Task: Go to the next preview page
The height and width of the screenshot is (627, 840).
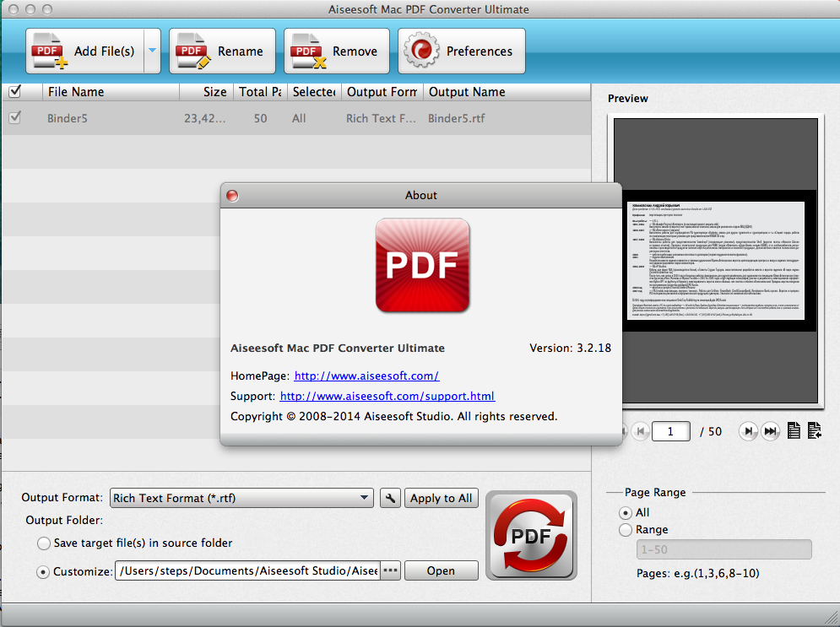Action: coord(748,431)
